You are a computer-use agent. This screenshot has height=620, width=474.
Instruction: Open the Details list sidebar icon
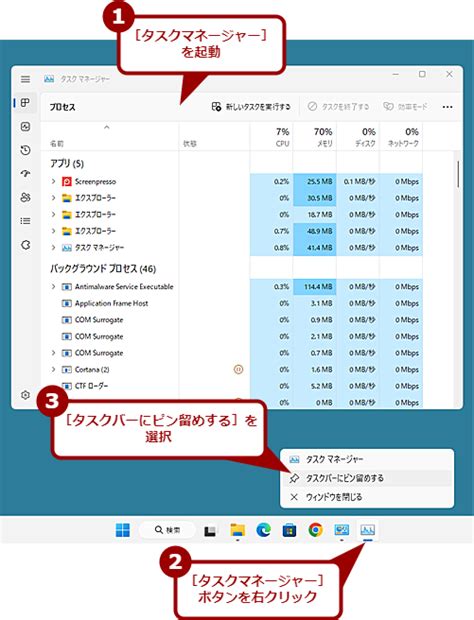coord(25,221)
